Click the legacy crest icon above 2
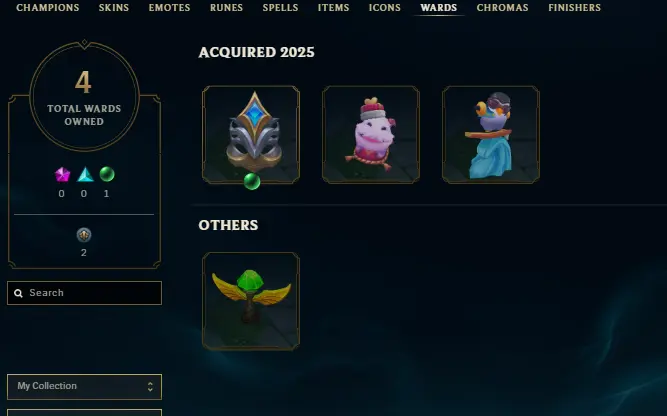The height and width of the screenshot is (416, 667). point(84,235)
